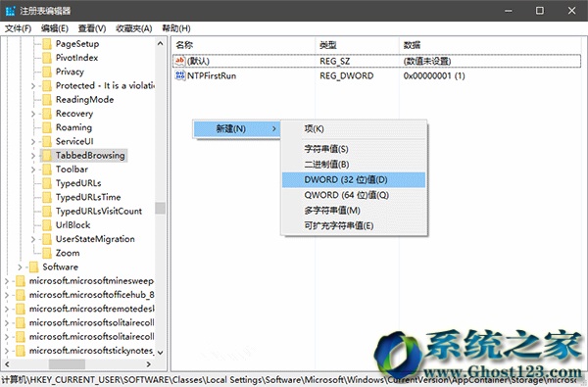Click tree pane scroll up arrow
The image size is (588, 387).
tap(160, 43)
